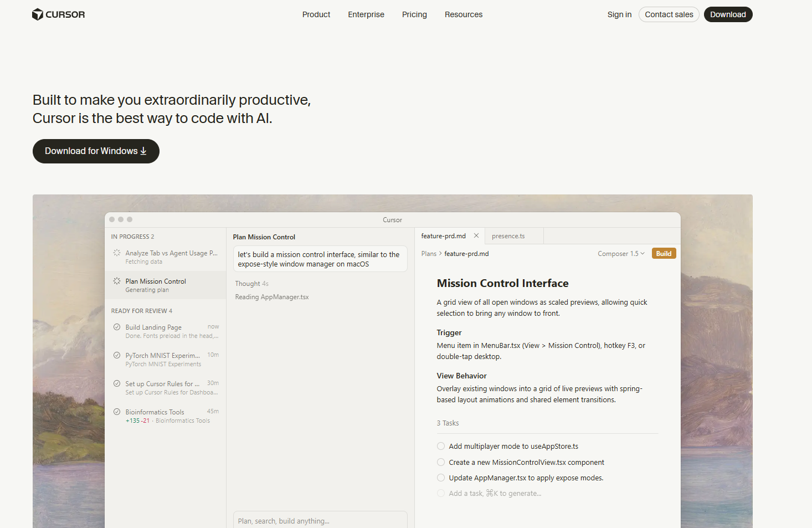The width and height of the screenshot is (812, 528).
Task: Click the check icon for Build Landing Page
Action: pyautogui.click(x=117, y=327)
